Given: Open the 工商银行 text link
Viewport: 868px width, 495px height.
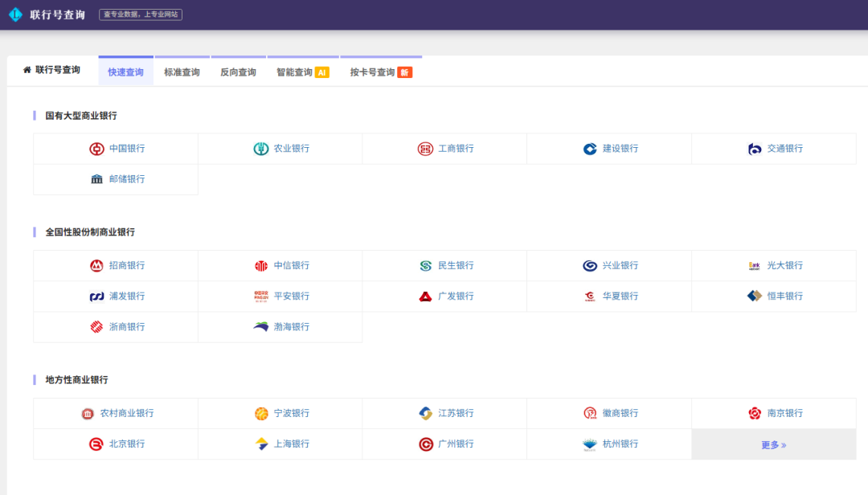Looking at the screenshot, I should click(x=456, y=149).
